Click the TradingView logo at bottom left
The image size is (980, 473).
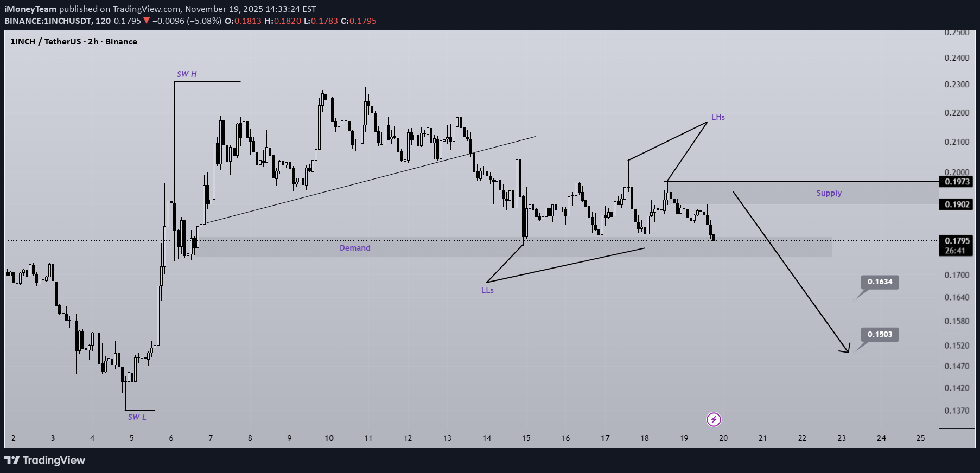(45, 461)
